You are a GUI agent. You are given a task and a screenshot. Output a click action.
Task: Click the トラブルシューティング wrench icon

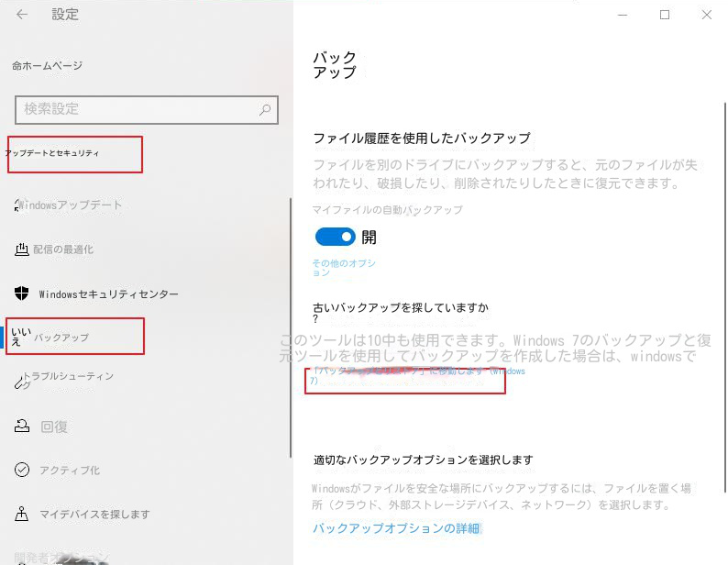coord(21,382)
